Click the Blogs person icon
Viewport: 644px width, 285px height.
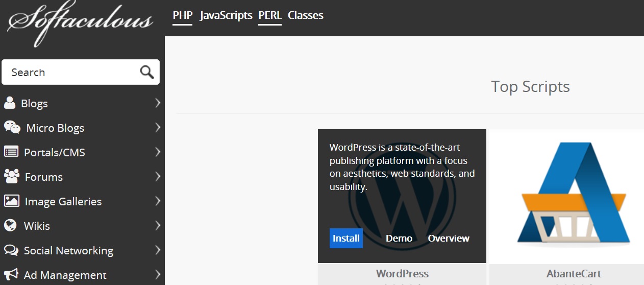click(10, 103)
